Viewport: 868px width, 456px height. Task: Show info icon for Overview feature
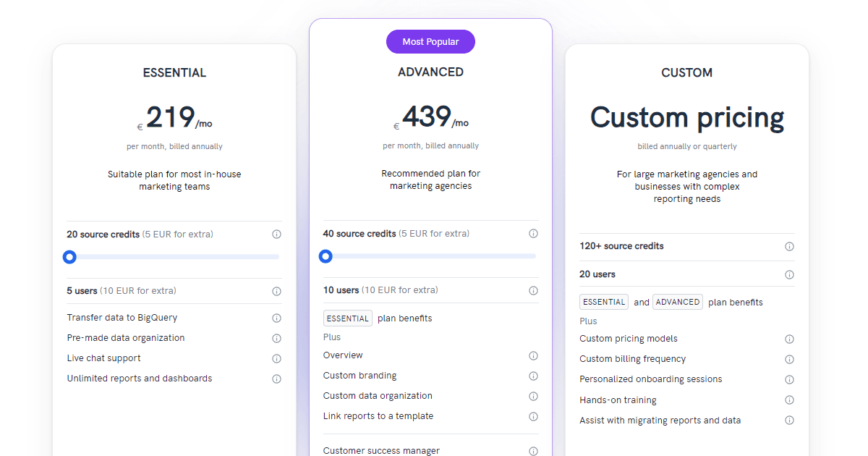pos(533,355)
